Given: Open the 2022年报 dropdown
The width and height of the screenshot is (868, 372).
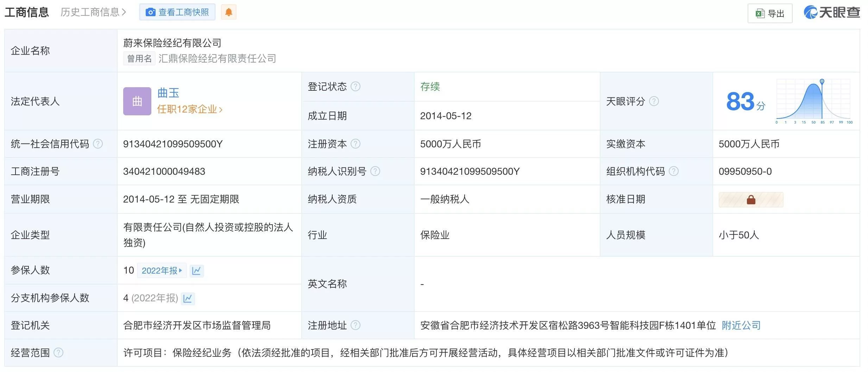Looking at the screenshot, I should pyautogui.click(x=162, y=271).
